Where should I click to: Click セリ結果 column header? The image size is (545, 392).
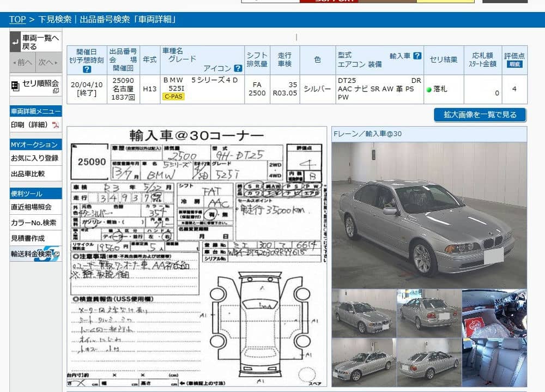(444, 60)
